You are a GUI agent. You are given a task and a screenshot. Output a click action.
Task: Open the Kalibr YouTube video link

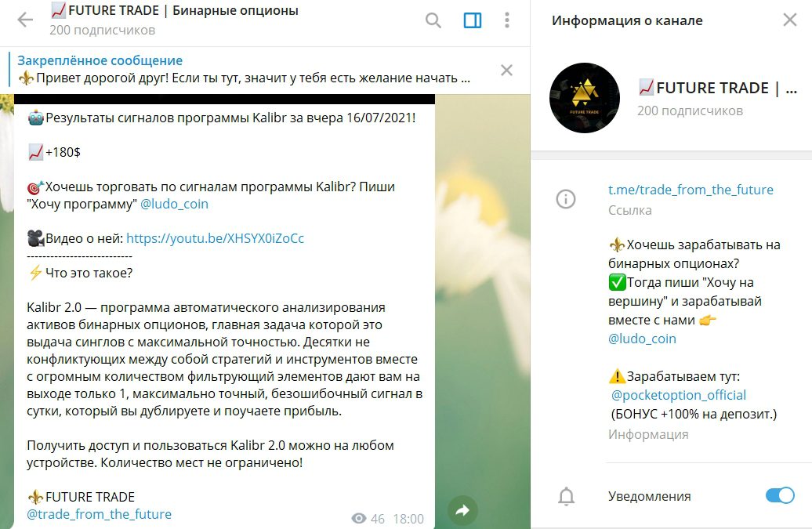pos(215,238)
